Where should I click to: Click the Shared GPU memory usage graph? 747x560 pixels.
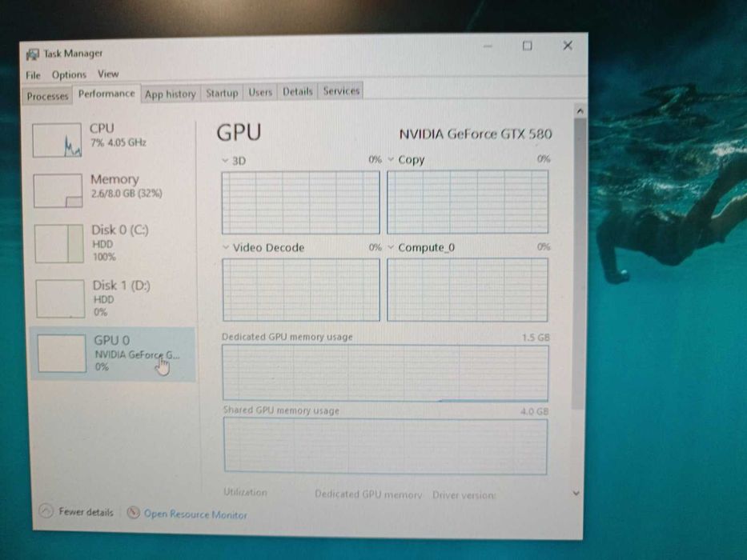tap(385, 446)
